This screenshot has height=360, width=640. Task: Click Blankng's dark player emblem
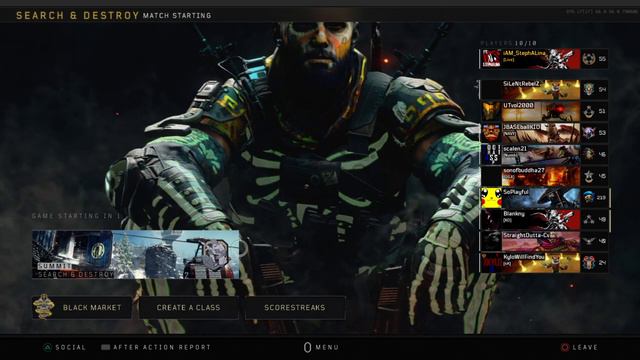(491, 220)
